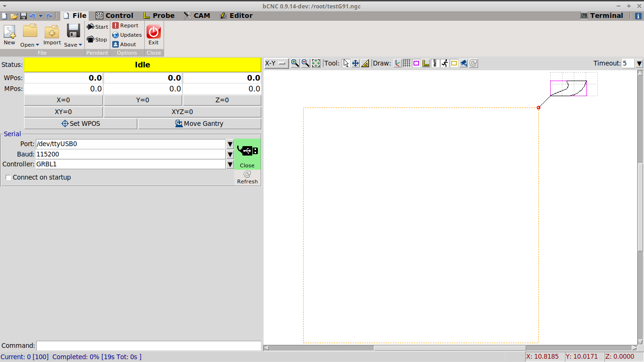Select the pointer select tool

coord(346,63)
